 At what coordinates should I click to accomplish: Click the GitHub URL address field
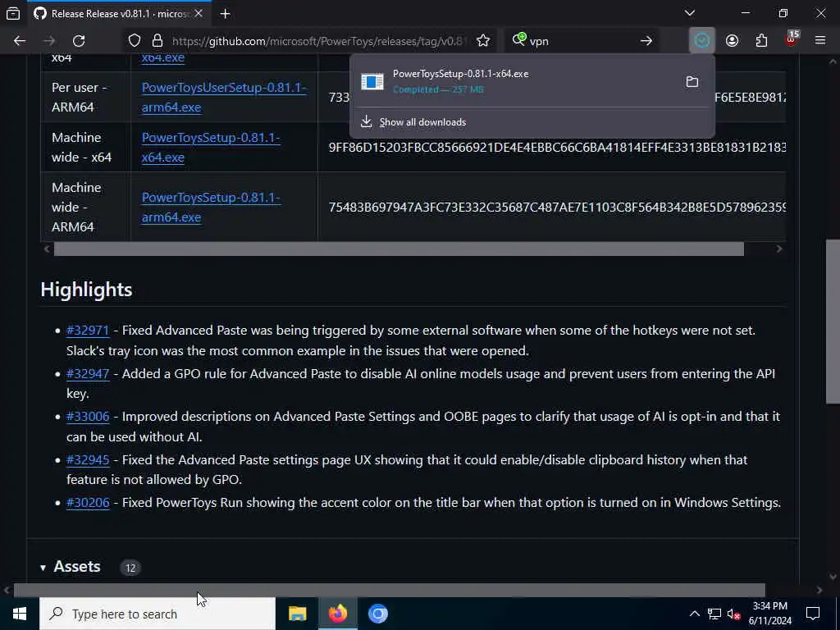(x=320, y=41)
